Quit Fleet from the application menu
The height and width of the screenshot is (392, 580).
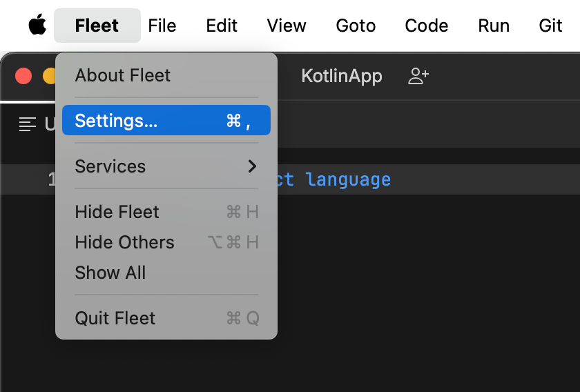click(x=115, y=318)
